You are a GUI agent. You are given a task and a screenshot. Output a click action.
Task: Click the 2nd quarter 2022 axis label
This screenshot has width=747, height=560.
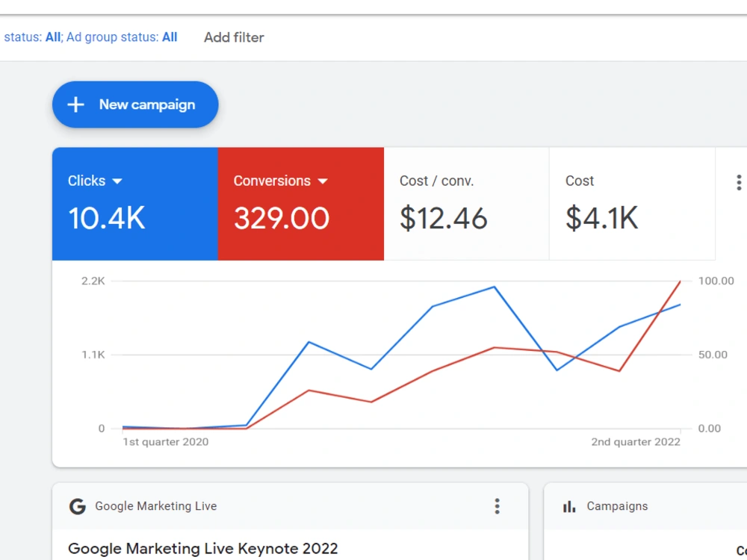click(x=636, y=442)
